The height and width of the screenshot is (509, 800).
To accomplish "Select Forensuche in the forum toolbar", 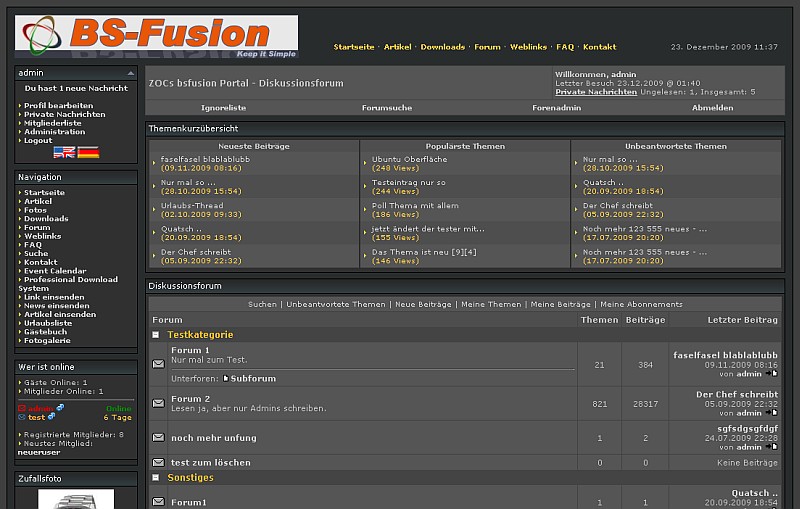I will coord(386,108).
